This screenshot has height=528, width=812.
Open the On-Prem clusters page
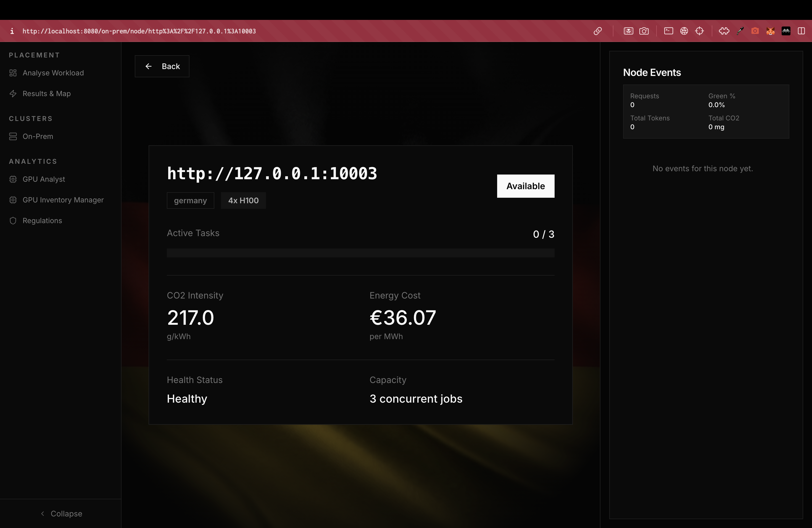tap(38, 136)
